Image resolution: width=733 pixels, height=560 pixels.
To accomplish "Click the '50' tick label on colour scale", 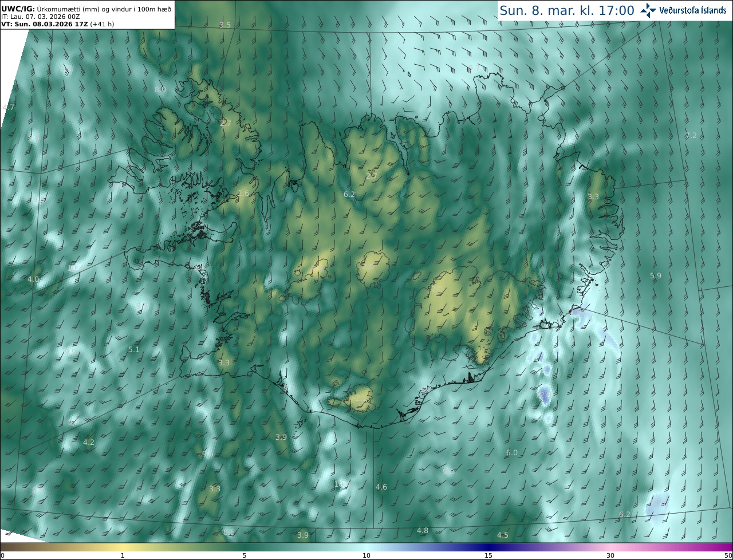I will click(x=728, y=555).
